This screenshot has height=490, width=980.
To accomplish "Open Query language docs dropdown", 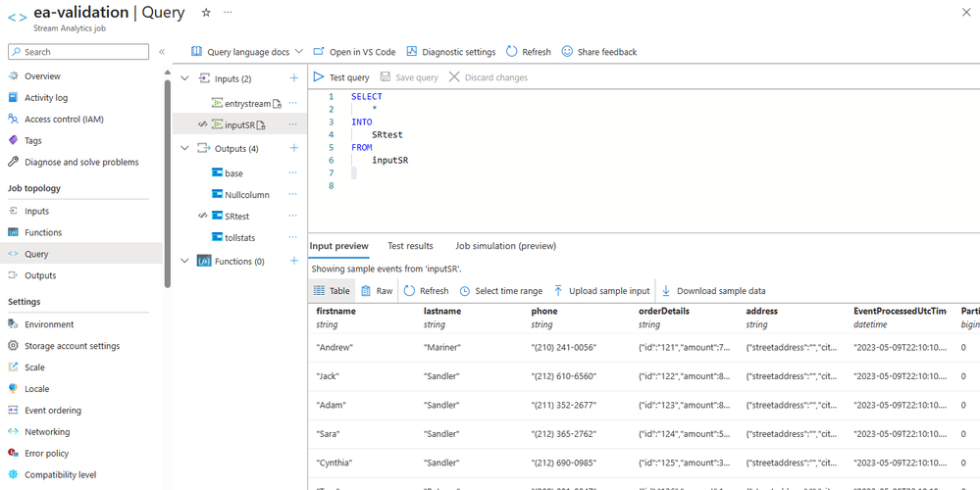I will pyautogui.click(x=246, y=52).
